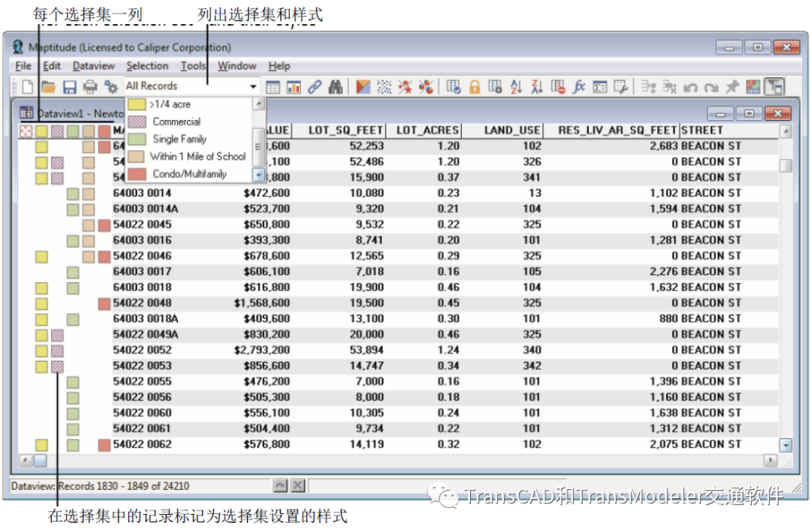Click the dropdown list scroll-down arrow
The width and height of the screenshot is (811, 532).
(x=258, y=175)
